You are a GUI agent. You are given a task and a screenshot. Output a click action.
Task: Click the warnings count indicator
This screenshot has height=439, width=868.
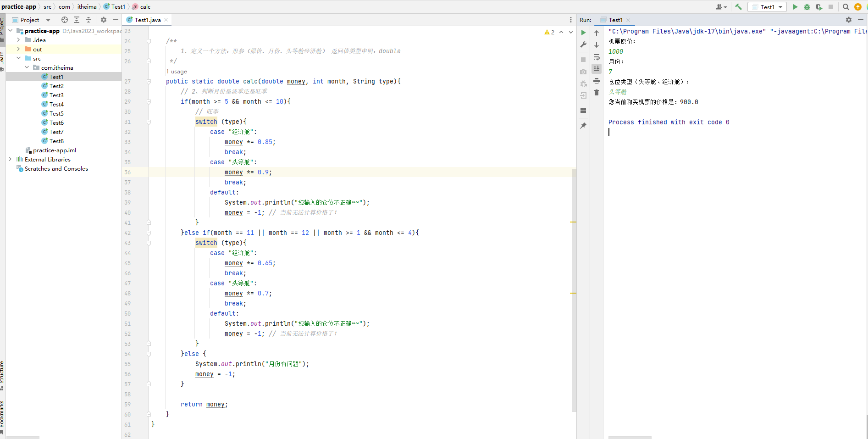click(549, 32)
